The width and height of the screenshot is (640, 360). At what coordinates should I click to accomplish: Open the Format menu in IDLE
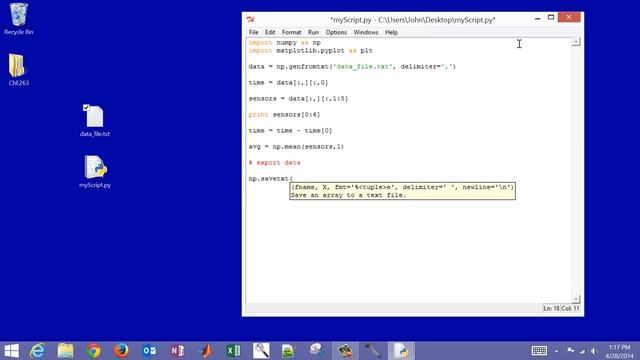click(291, 32)
